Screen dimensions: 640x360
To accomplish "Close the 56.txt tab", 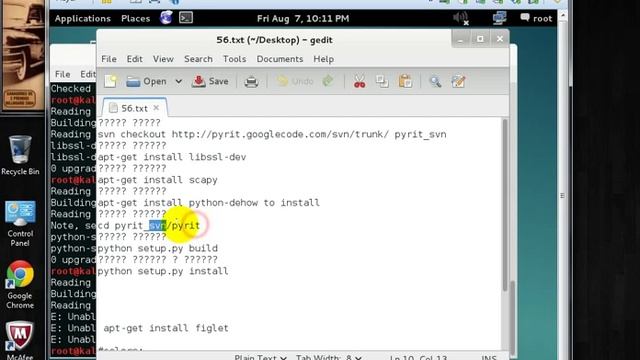I will (156, 108).
